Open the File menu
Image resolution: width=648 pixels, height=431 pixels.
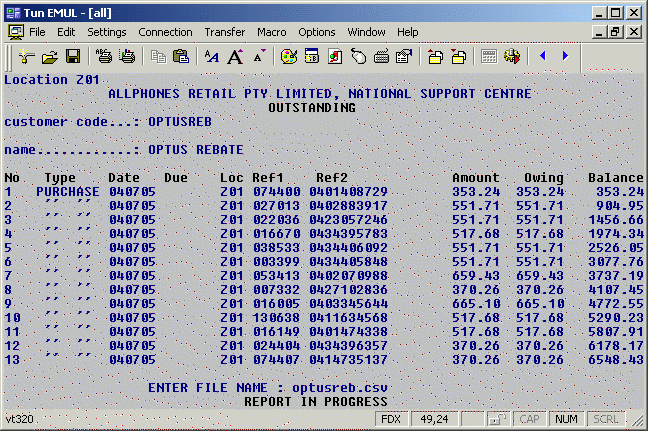37,32
